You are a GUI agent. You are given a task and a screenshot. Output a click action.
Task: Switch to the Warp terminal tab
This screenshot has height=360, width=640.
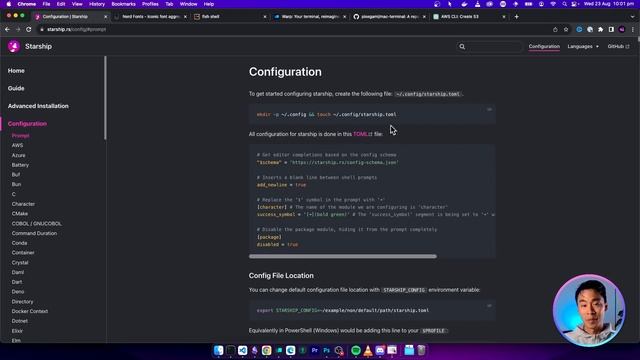point(310,17)
